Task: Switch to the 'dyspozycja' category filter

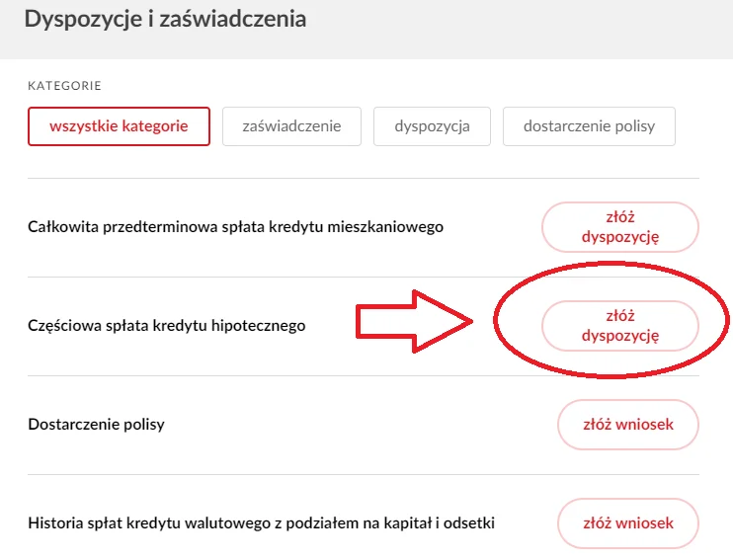Action: point(432,126)
